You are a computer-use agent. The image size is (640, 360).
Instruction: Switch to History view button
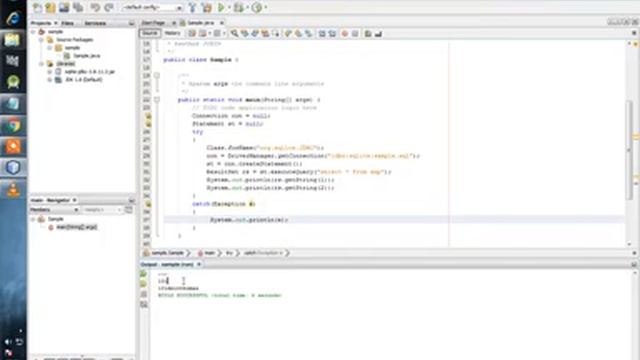click(172, 33)
